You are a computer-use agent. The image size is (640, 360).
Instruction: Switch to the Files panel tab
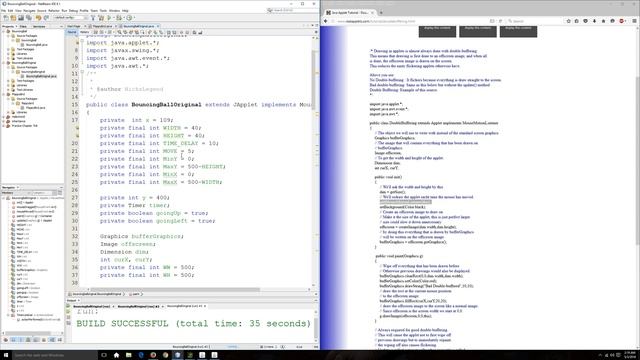point(23,27)
